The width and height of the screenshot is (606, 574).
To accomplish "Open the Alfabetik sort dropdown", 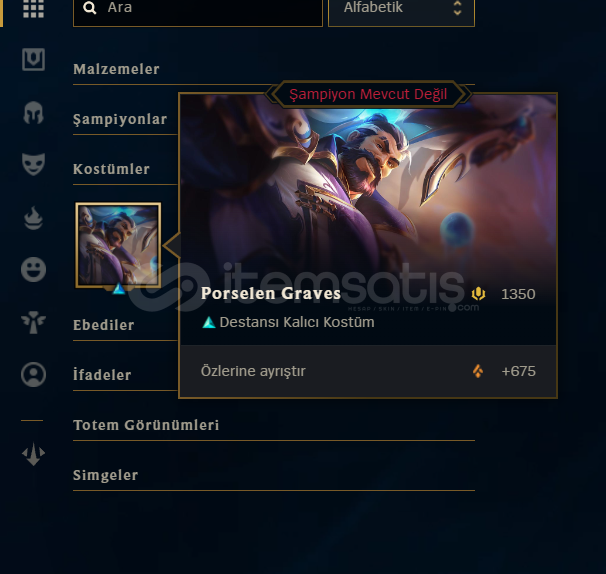I will pos(401,10).
